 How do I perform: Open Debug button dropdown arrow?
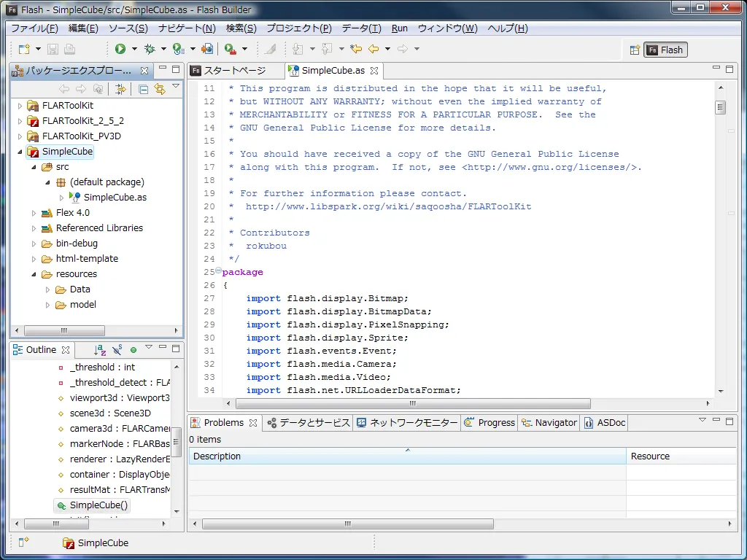pos(163,49)
